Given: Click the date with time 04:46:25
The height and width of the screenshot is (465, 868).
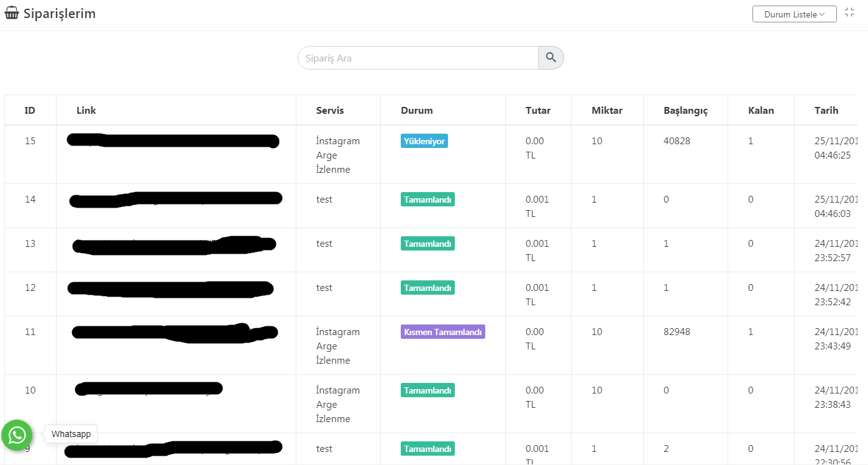Looking at the screenshot, I should 836,148.
